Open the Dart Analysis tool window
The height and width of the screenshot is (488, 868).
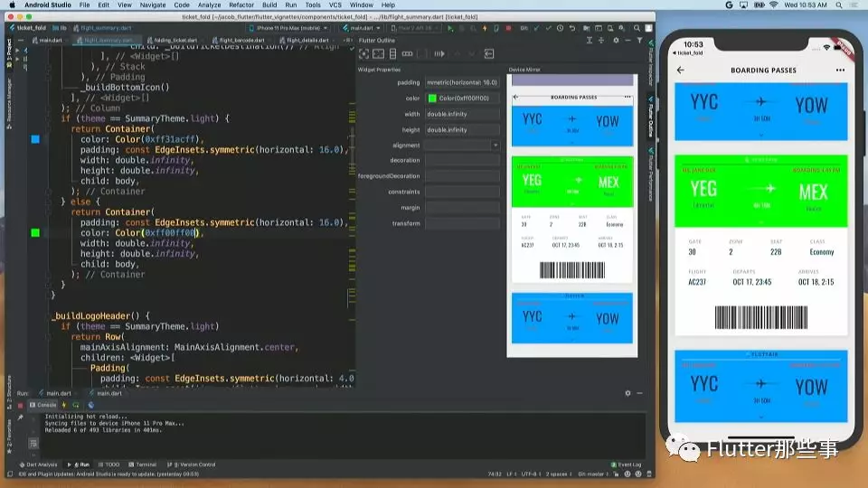[x=38, y=465]
